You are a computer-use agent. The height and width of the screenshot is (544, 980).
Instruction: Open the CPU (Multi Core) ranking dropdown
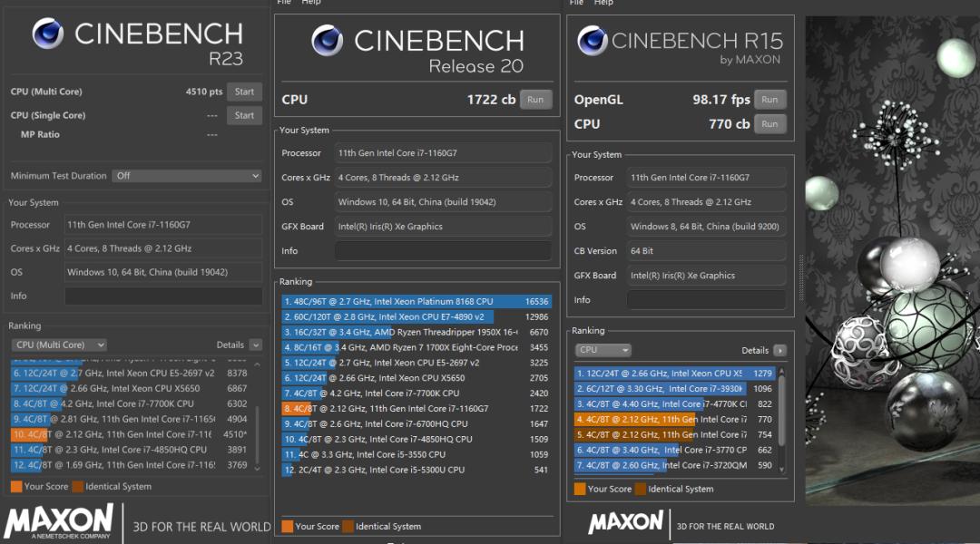pyautogui.click(x=59, y=345)
